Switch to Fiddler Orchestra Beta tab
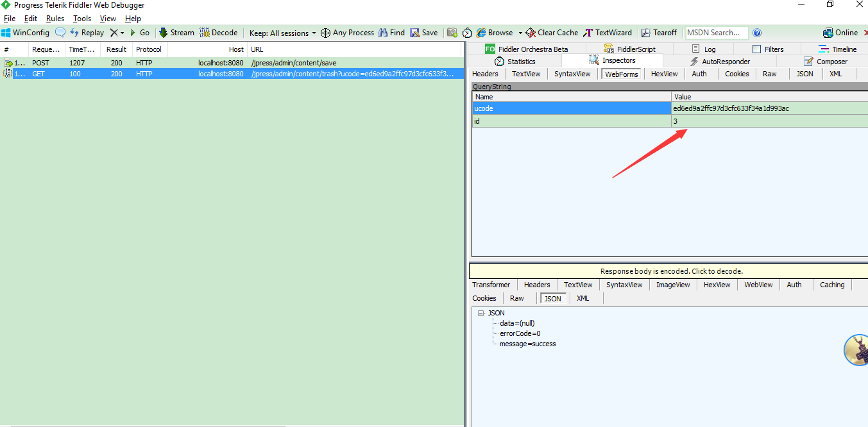The height and width of the screenshot is (427, 868). pos(526,49)
